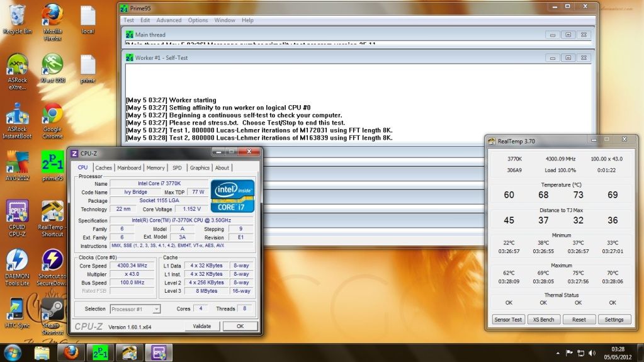Image resolution: width=644 pixels, height=362 pixels.
Task: Click Sensor Test in RealTemp
Action: coord(508,320)
